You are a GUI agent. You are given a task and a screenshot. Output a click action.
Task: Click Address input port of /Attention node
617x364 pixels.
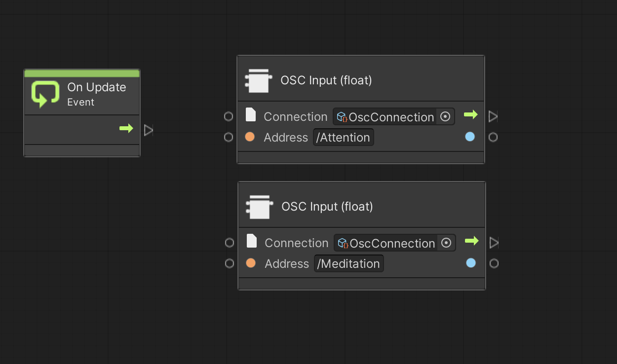pos(228,137)
